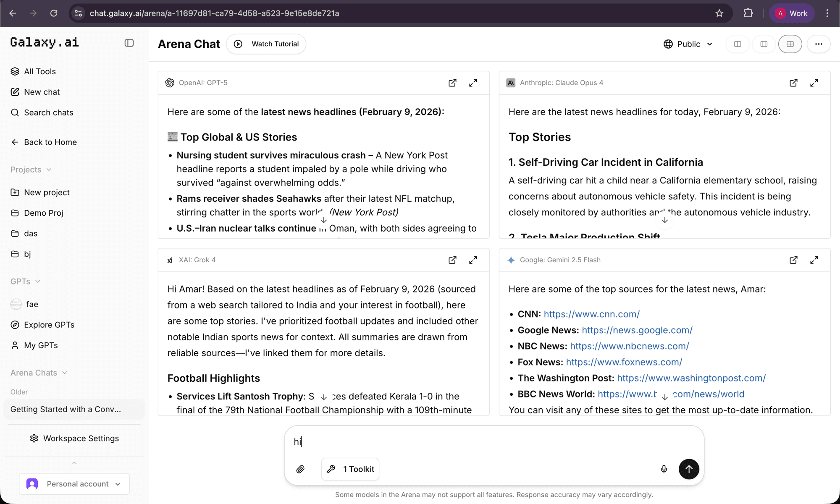Open Gemini 2.5 Flash response externally
The height and width of the screenshot is (504, 840).
click(793, 260)
